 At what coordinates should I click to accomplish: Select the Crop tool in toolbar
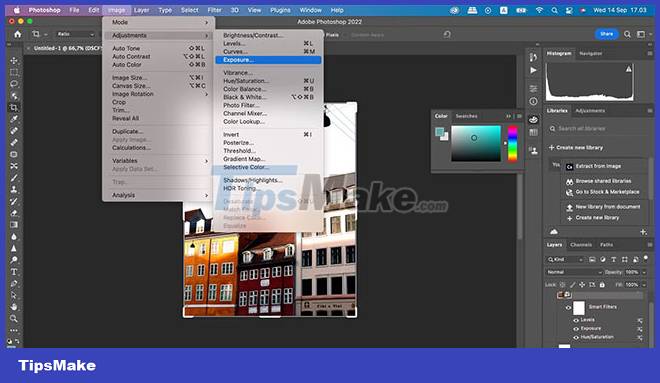point(14,108)
